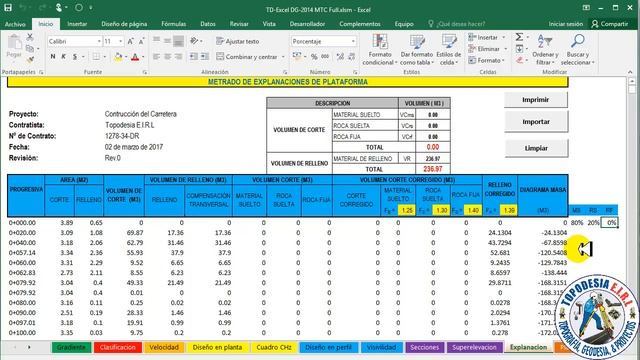The width and height of the screenshot is (640, 360).
Task: Cut the selection with the scissors icon
Action: tap(30, 37)
